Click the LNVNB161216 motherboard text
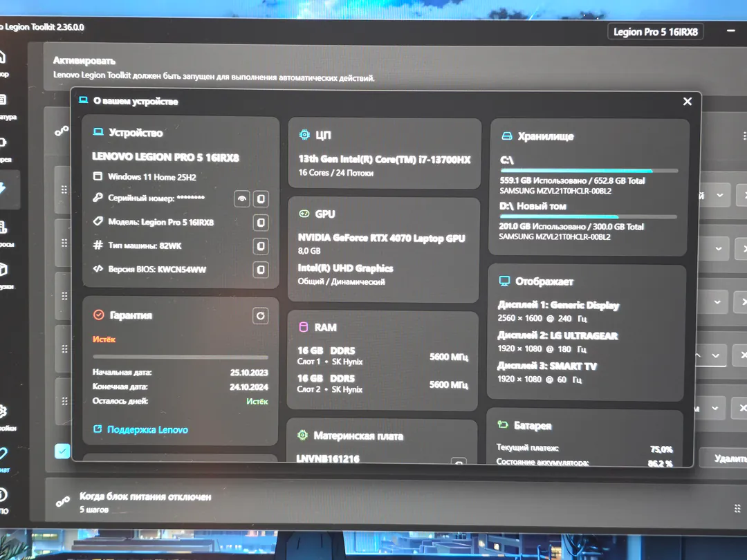This screenshot has height=560, width=747. [328, 458]
